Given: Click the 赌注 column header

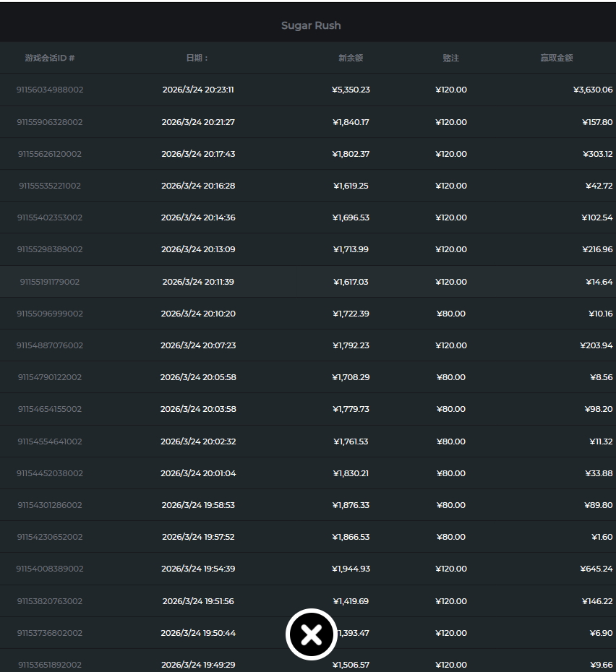Looking at the screenshot, I should [x=451, y=58].
